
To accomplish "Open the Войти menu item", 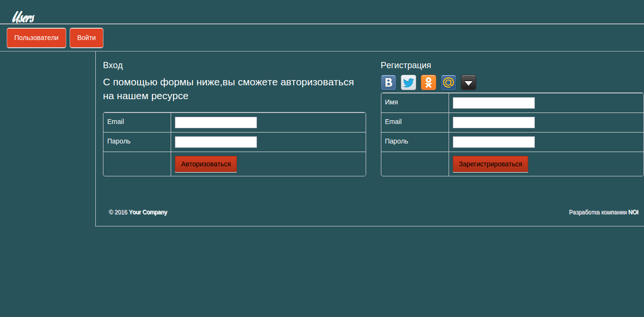I will pyautogui.click(x=86, y=38).
